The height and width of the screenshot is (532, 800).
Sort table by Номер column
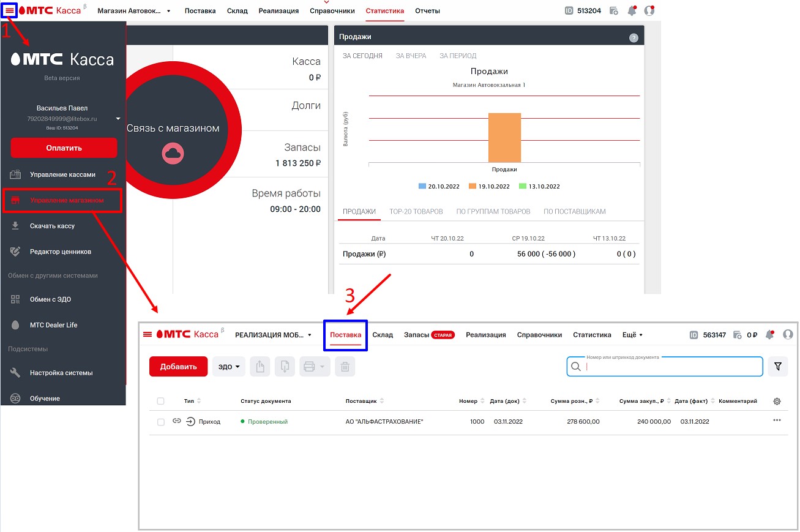point(472,402)
